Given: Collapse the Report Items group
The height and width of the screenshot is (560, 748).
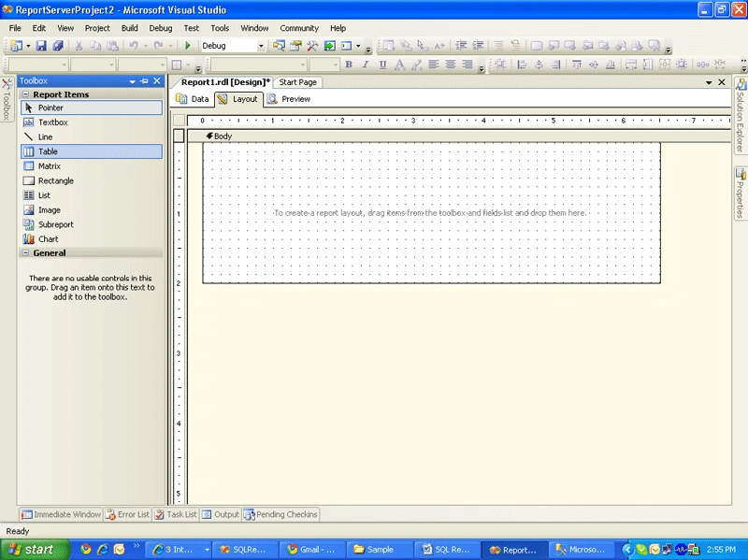Looking at the screenshot, I should coord(26,94).
